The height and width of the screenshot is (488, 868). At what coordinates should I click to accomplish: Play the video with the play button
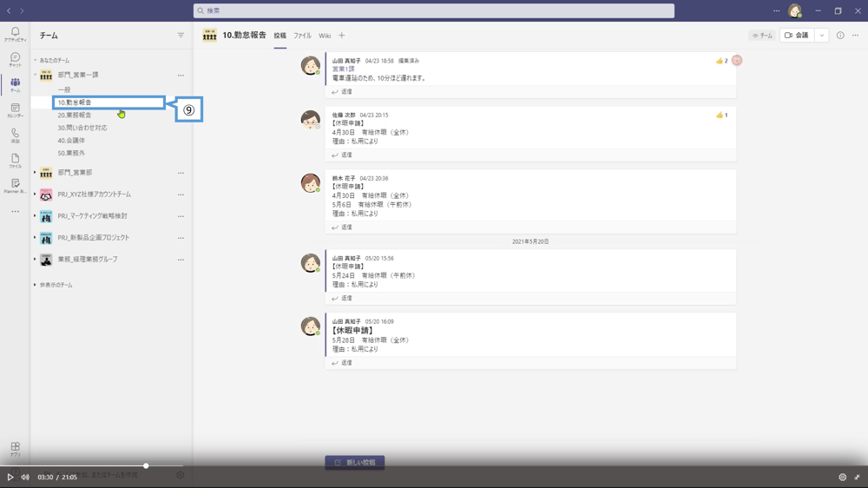coord(10,477)
